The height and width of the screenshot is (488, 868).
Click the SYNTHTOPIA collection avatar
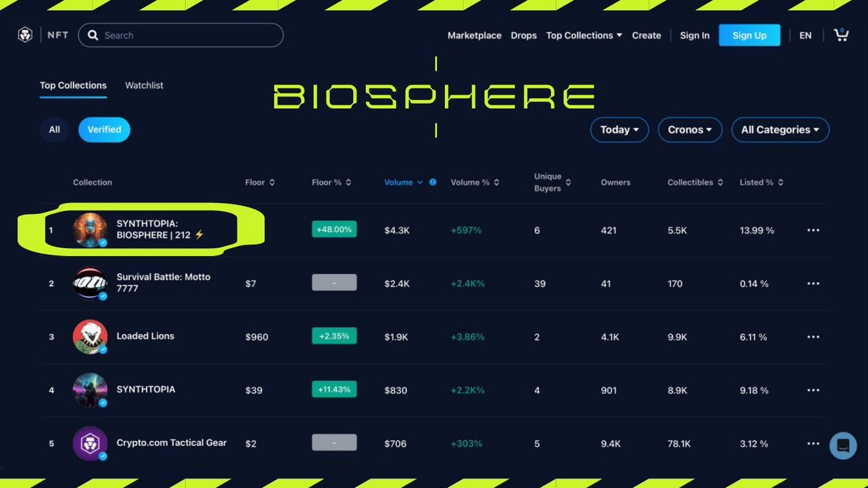pyautogui.click(x=90, y=390)
